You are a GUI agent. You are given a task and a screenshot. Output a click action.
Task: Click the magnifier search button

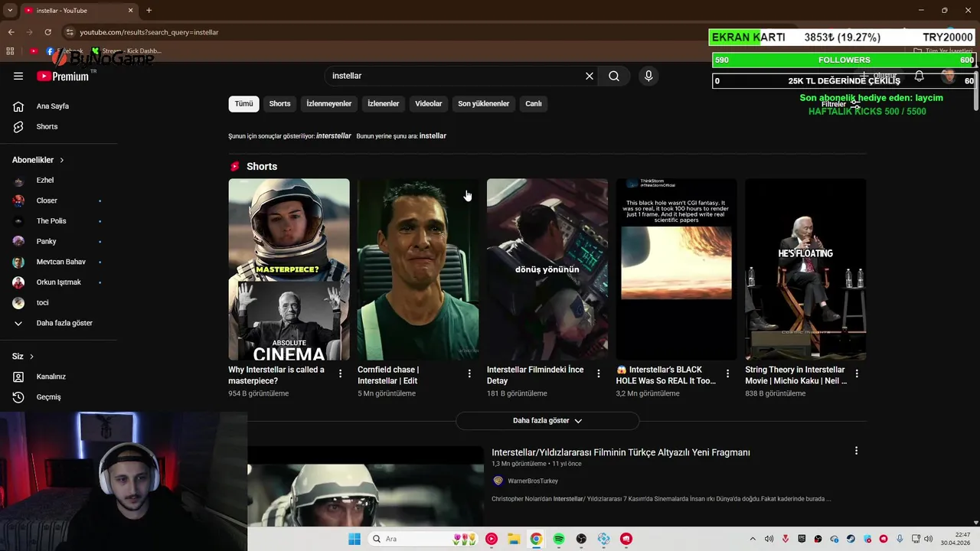click(x=614, y=76)
